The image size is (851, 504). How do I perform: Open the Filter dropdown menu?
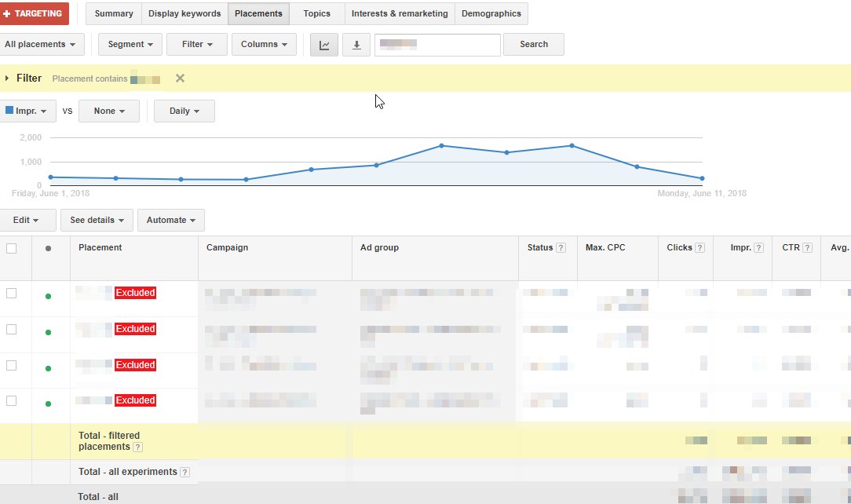coord(197,45)
